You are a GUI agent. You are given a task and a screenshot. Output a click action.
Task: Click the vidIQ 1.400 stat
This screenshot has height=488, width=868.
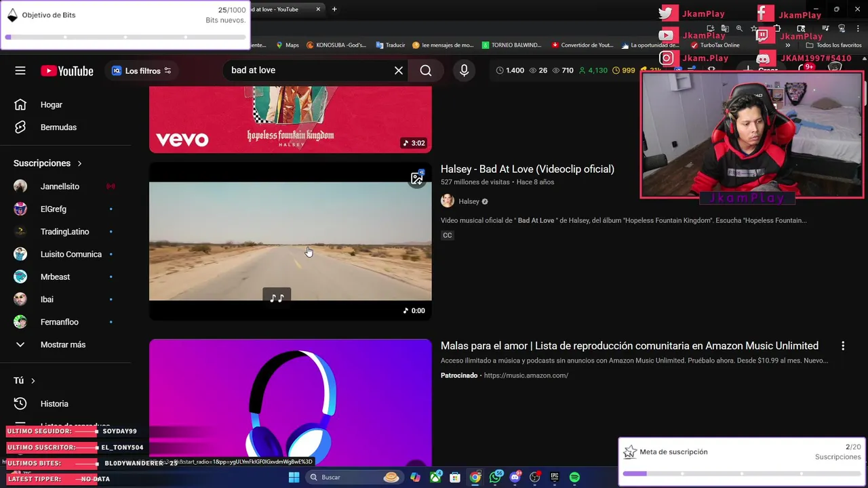pyautogui.click(x=510, y=70)
